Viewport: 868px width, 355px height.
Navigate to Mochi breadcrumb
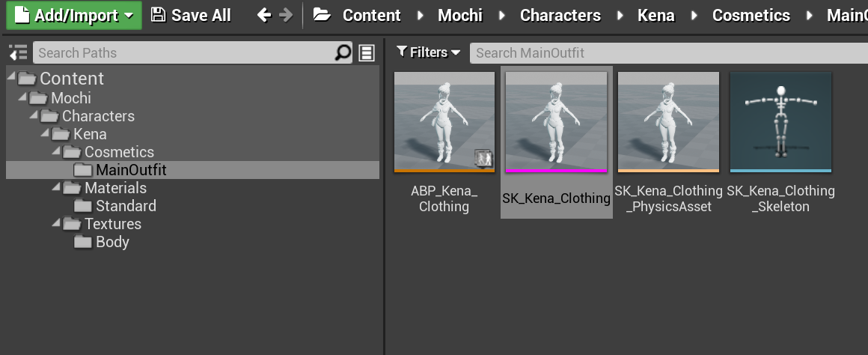(460, 16)
